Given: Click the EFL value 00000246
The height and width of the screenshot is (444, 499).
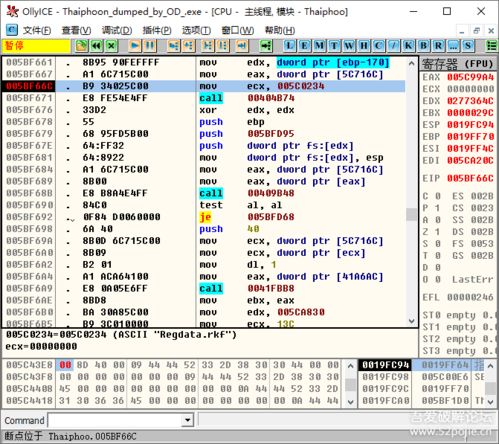Looking at the screenshot, I should (470, 297).
